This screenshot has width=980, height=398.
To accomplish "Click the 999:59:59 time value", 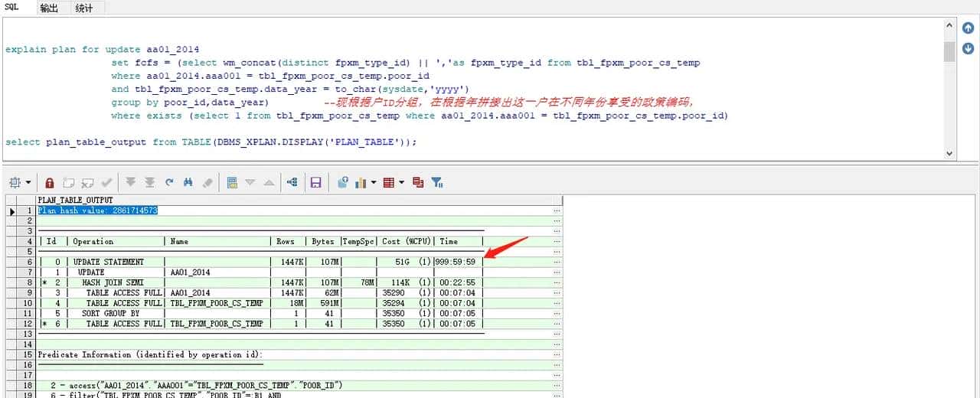I will pyautogui.click(x=456, y=262).
